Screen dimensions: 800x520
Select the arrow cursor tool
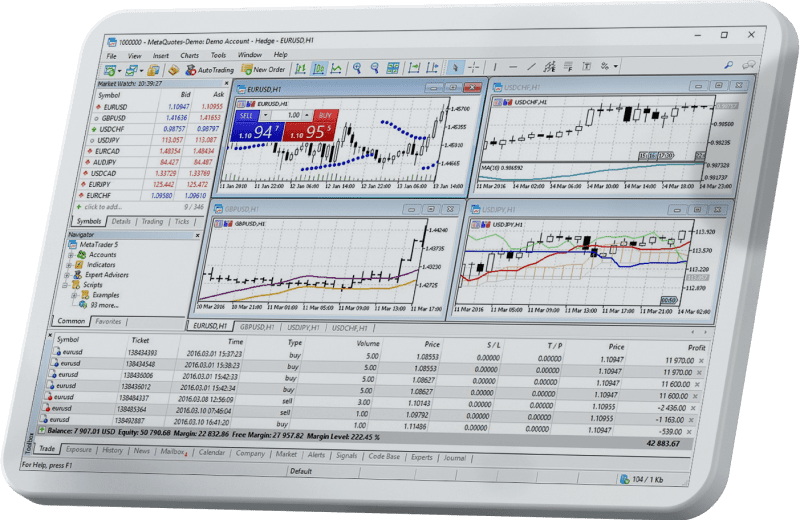click(455, 68)
